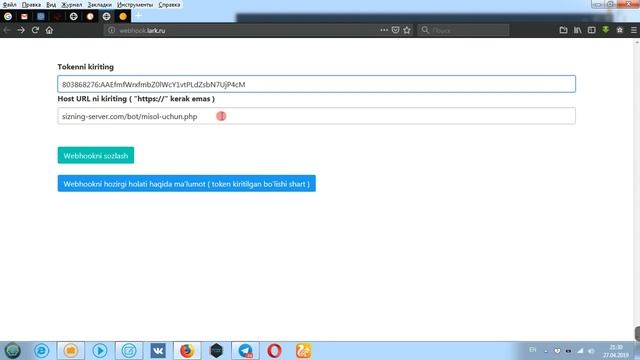Open the library bookmarks icon

click(578, 30)
